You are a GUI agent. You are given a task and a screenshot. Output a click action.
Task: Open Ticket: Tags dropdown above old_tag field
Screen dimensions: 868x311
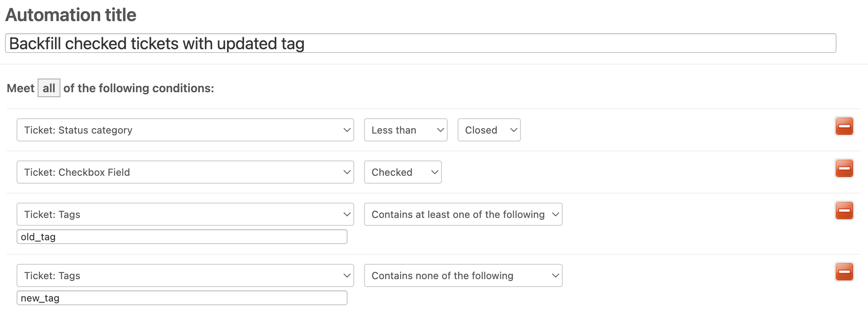(185, 214)
